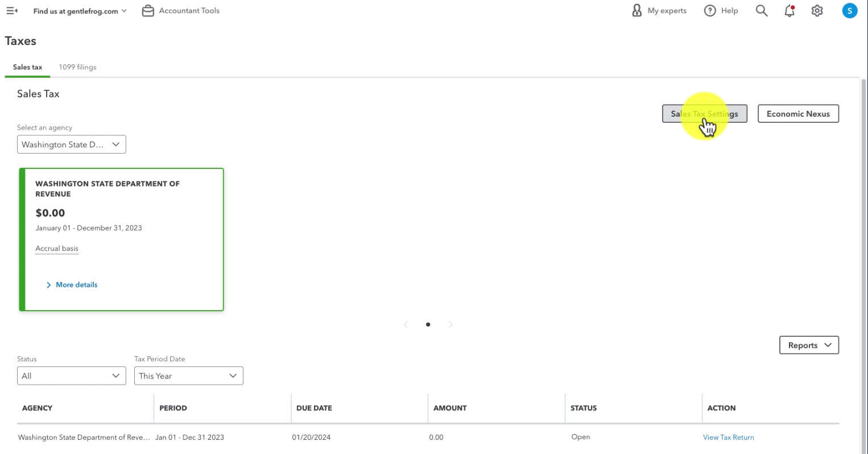Screen dimensions: 868x454
Task: Open the Reports dropdown button
Action: tap(809, 345)
